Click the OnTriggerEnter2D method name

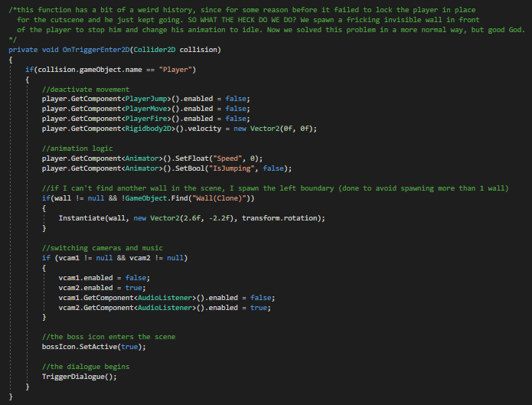[96, 50]
